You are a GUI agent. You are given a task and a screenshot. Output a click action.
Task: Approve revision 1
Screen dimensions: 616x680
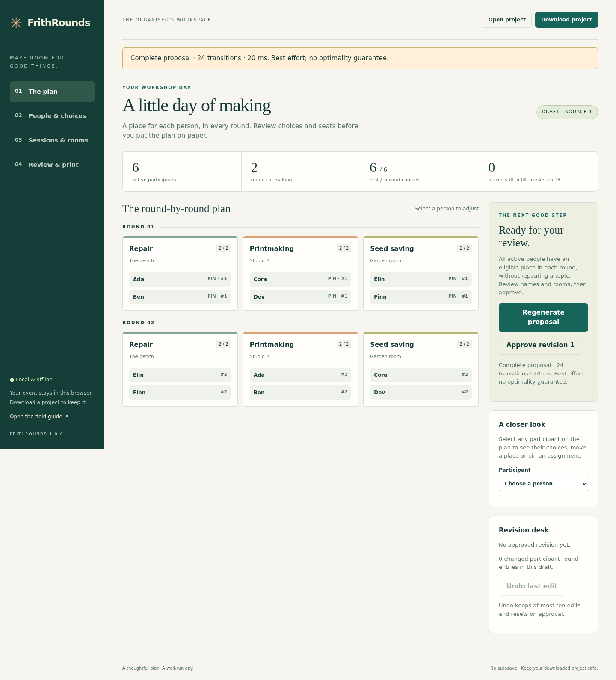click(x=540, y=345)
